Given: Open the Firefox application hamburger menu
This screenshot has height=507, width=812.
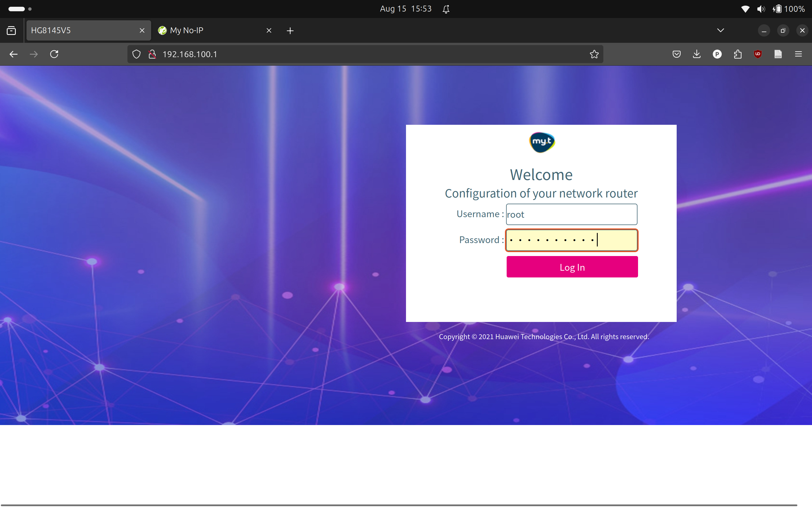Looking at the screenshot, I should (798, 54).
